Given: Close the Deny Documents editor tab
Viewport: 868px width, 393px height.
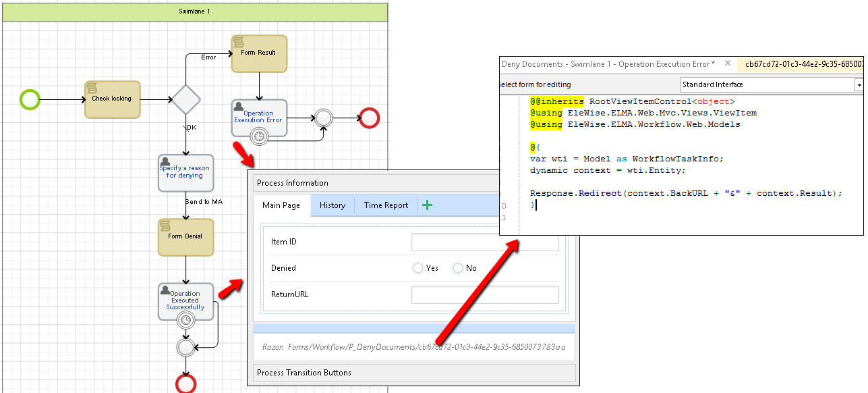Looking at the screenshot, I should [728, 63].
